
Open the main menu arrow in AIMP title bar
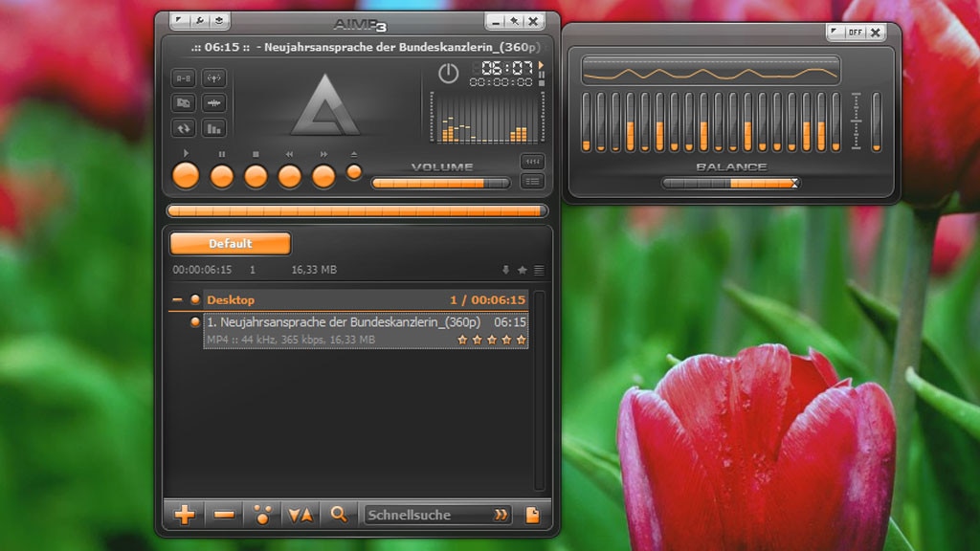(x=181, y=20)
